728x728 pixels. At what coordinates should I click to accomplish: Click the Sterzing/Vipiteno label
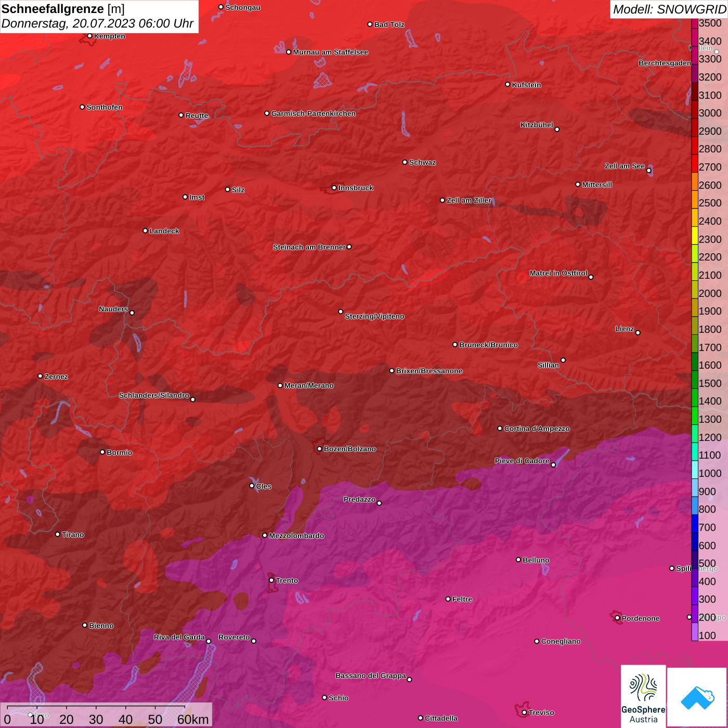coord(374,316)
